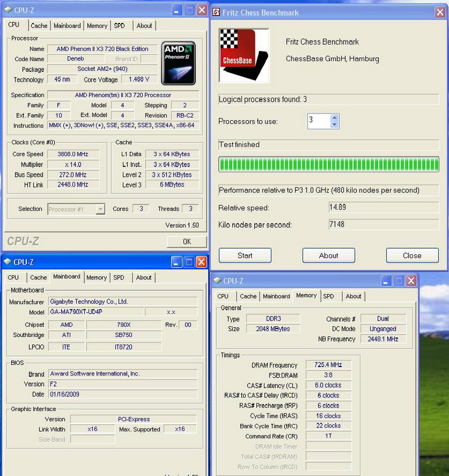Click the Code Name value Deneb

click(76, 58)
